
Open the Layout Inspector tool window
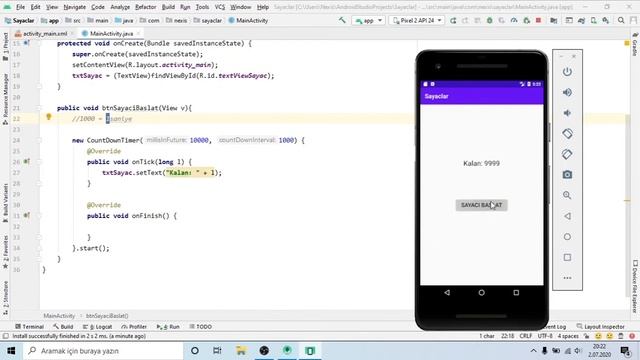[x=601, y=327]
